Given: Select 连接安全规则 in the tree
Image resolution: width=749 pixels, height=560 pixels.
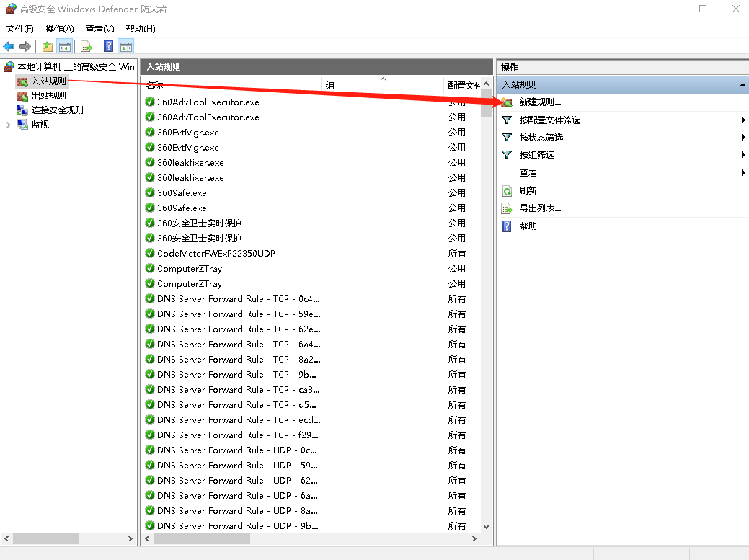Looking at the screenshot, I should click(57, 110).
